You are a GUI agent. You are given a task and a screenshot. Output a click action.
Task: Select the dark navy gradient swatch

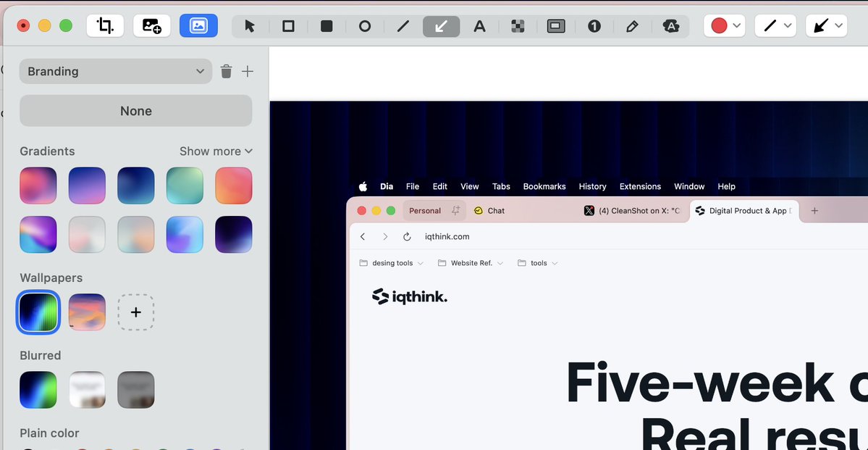pyautogui.click(x=135, y=186)
